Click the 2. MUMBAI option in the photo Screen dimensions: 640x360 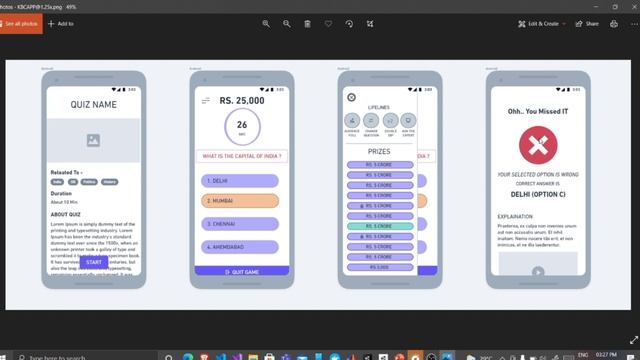click(240, 201)
